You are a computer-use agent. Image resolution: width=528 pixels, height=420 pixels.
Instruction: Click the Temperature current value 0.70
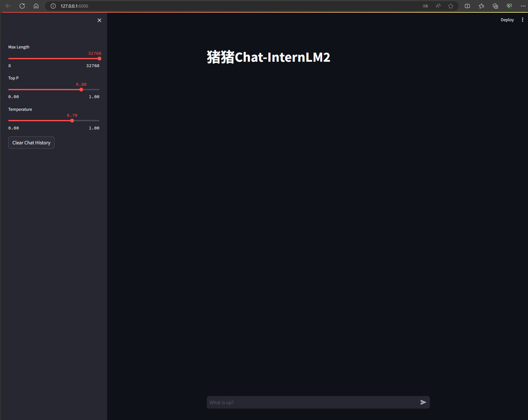coord(72,116)
